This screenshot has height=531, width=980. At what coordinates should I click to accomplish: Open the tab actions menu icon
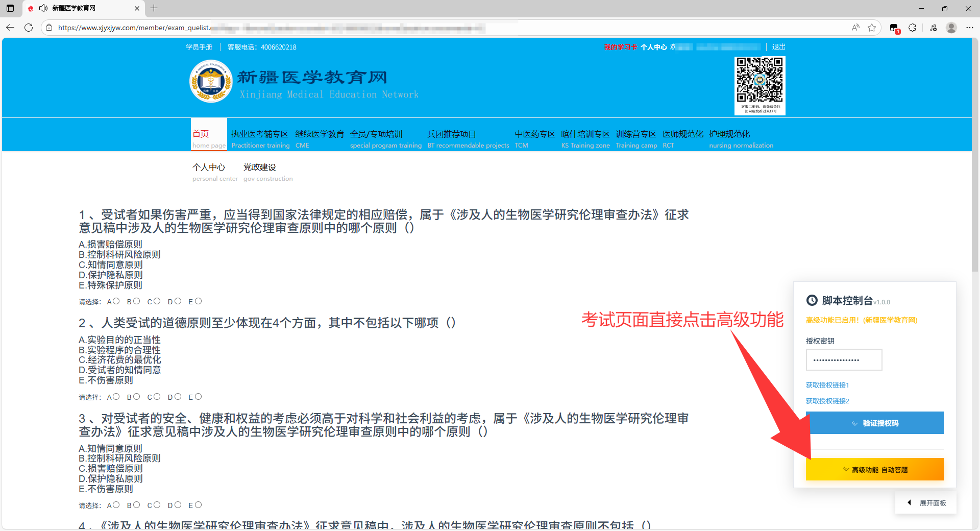pyautogui.click(x=10, y=8)
